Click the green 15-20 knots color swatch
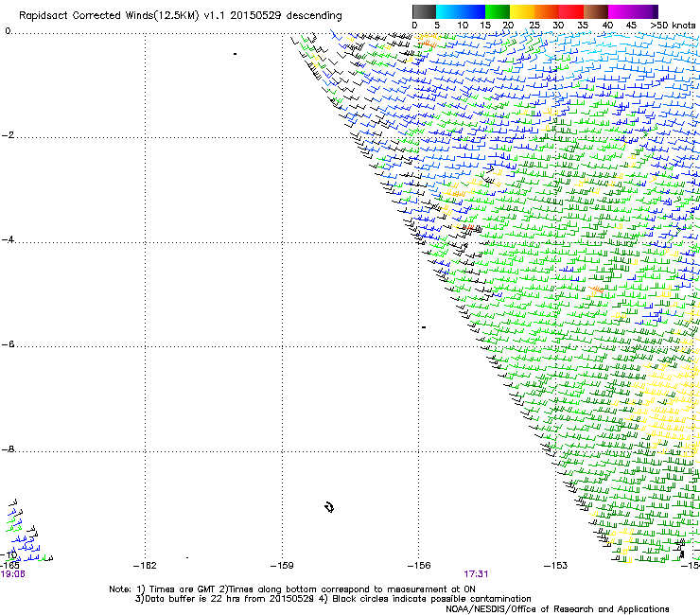Image resolution: width=700 pixels, height=615 pixels. point(498,11)
